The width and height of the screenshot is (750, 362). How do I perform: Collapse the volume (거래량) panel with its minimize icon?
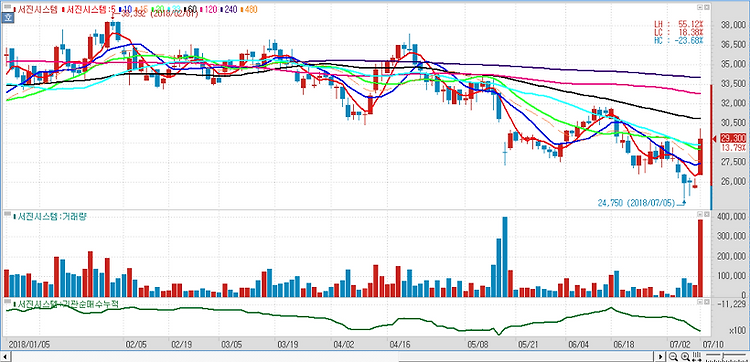(x=700, y=215)
